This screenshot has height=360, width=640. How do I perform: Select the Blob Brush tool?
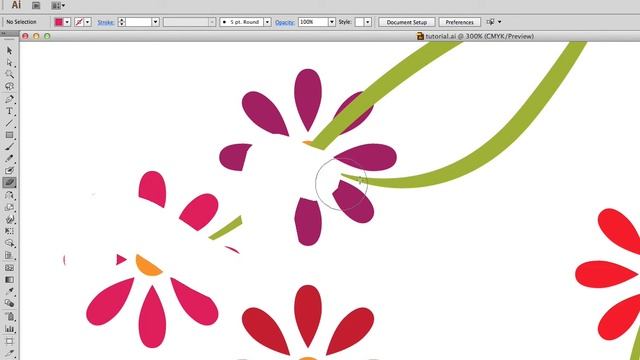point(9,171)
